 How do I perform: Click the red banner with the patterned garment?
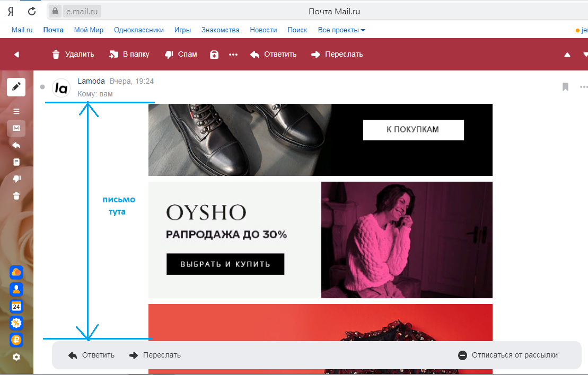pos(320,323)
